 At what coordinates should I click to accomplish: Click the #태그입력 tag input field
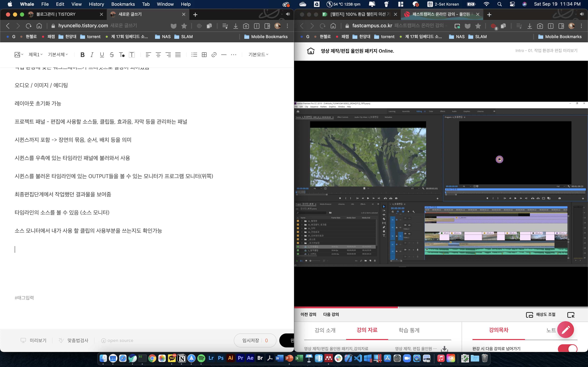pos(24,298)
